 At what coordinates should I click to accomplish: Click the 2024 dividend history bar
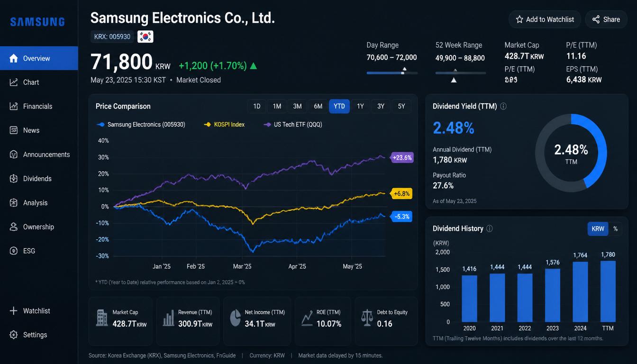580,292
